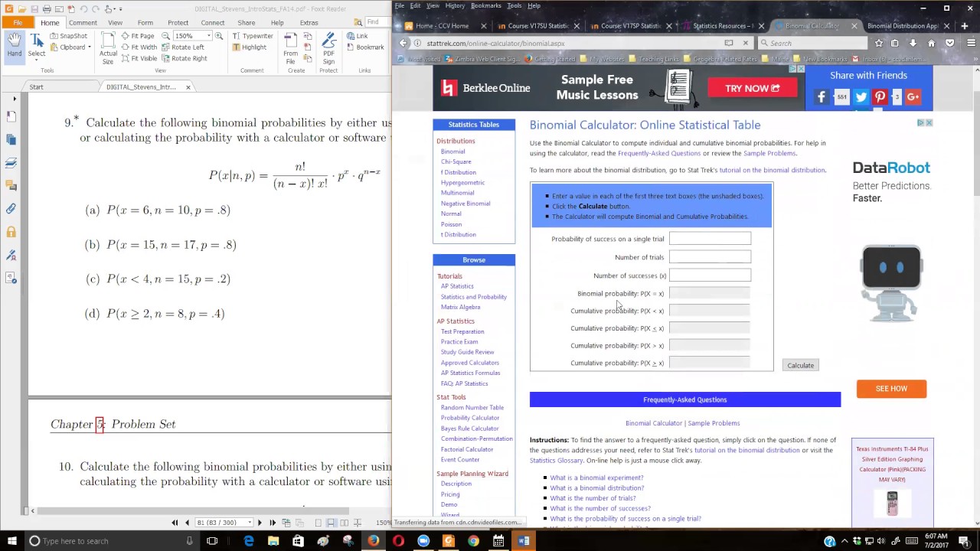980x551 pixels.
Task: Rotate the page right
Action: (x=185, y=58)
